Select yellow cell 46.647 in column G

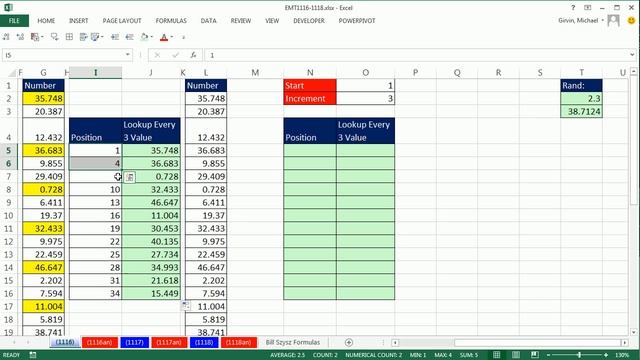coord(43,267)
